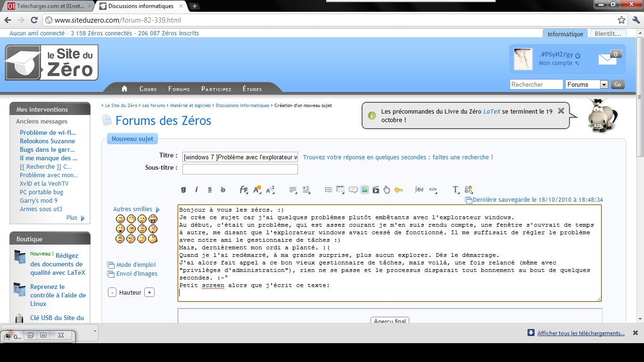This screenshot has width=644, height=362.
Task: Open the text alignment tool
Action: pyautogui.click(x=293, y=189)
